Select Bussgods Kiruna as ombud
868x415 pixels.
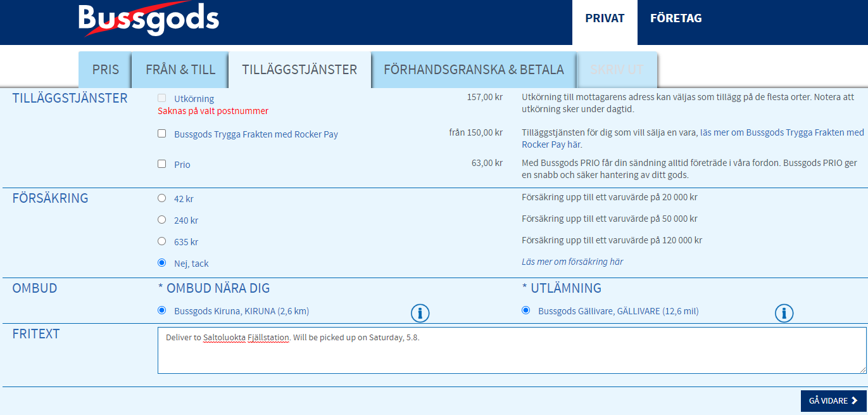point(162,310)
